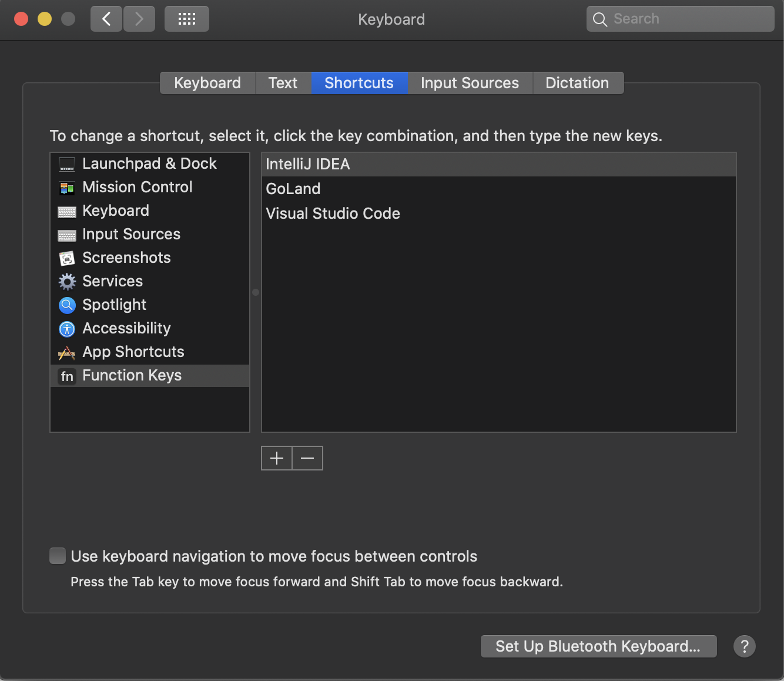Click the Spotlight magnifier icon
784x681 pixels.
point(67,305)
